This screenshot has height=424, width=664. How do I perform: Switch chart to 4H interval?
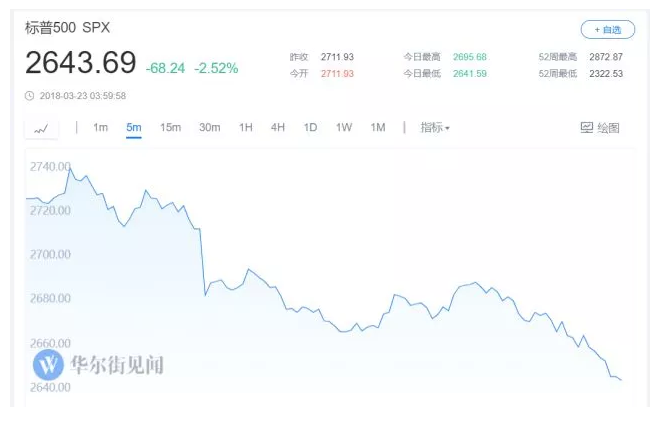[278, 127]
